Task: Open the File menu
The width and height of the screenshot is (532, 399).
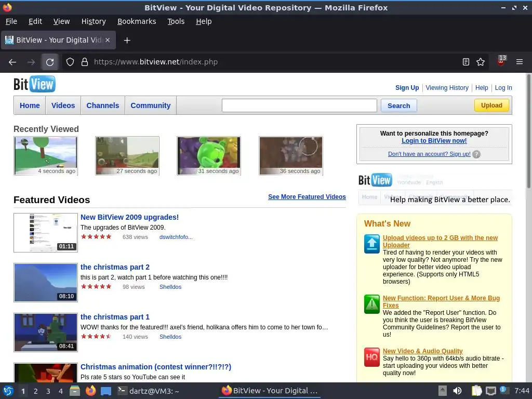Action: point(11,21)
